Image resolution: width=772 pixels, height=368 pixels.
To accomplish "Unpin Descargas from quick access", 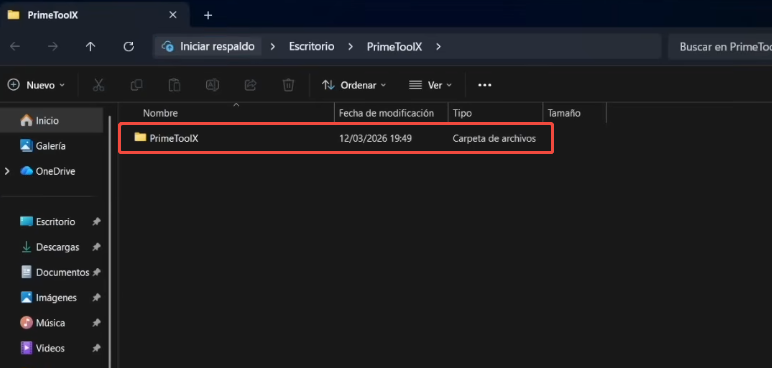I will click(96, 247).
